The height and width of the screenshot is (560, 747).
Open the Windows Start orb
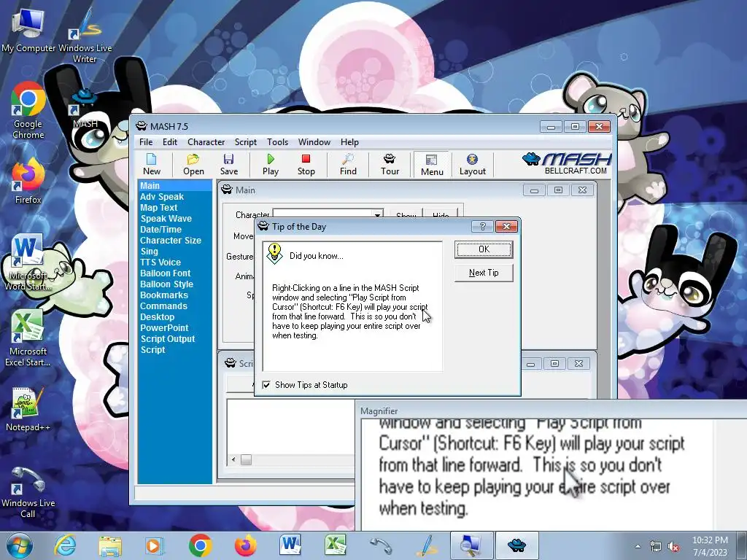click(x=20, y=545)
